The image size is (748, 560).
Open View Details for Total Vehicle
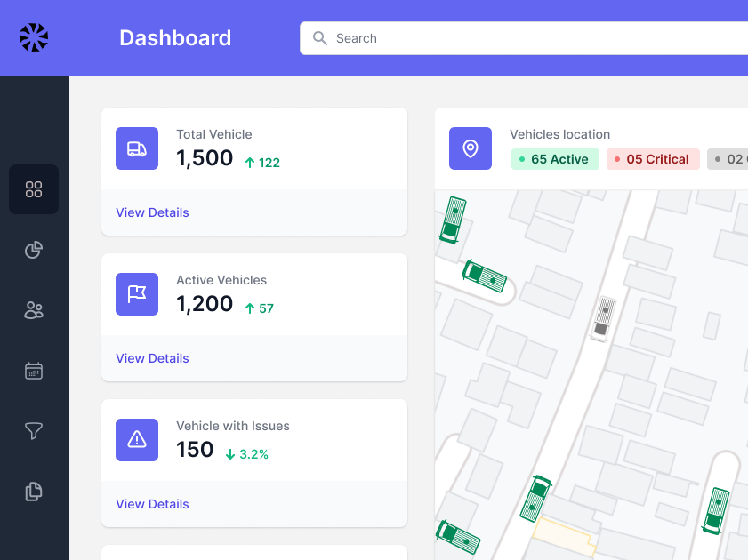click(x=152, y=212)
